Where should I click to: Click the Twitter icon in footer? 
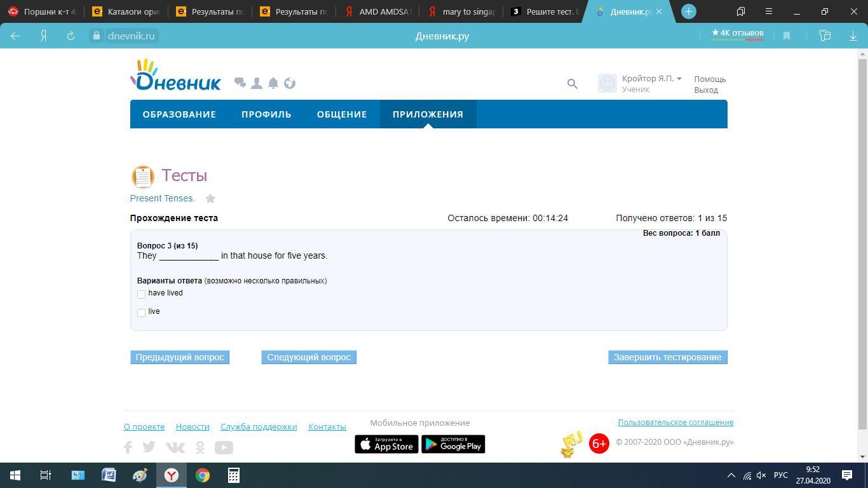pyautogui.click(x=149, y=447)
